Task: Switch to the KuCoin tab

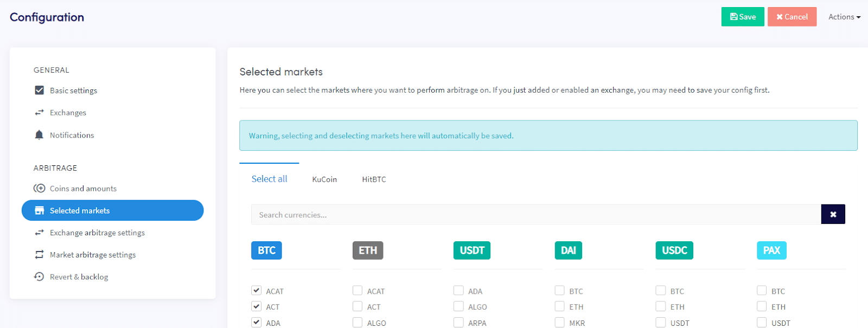Action: tap(324, 179)
